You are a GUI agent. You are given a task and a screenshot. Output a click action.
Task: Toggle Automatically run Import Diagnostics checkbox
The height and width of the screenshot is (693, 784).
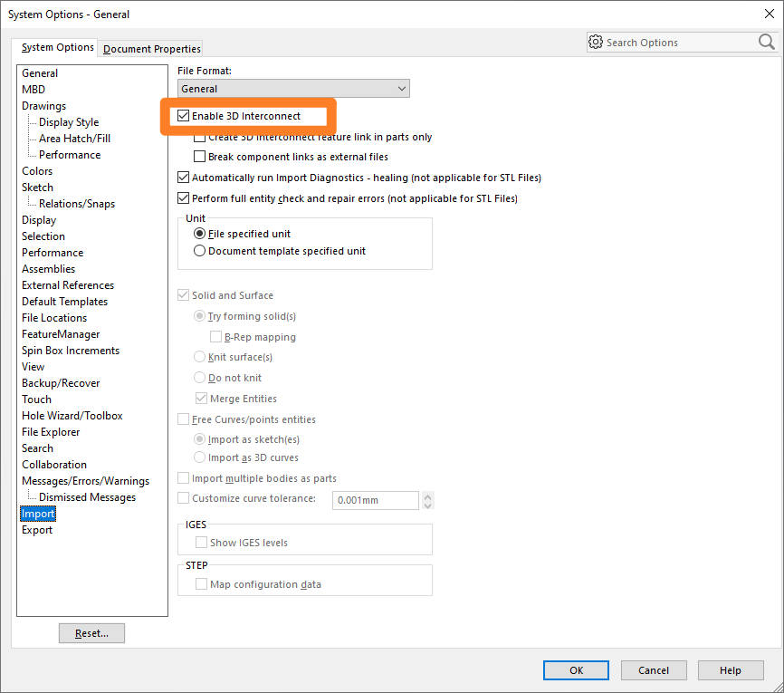(184, 178)
